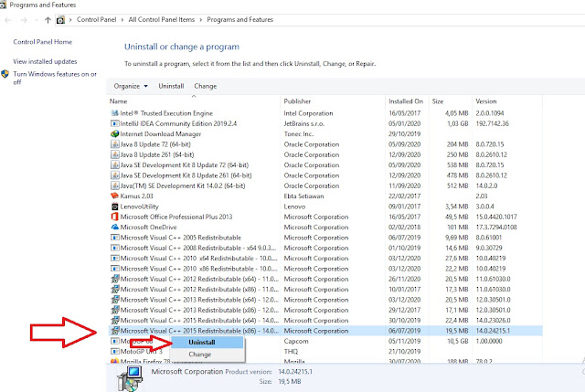The image size is (585, 392).
Task: Click the Tonec Inc. publisher cell
Action: (x=299, y=134)
